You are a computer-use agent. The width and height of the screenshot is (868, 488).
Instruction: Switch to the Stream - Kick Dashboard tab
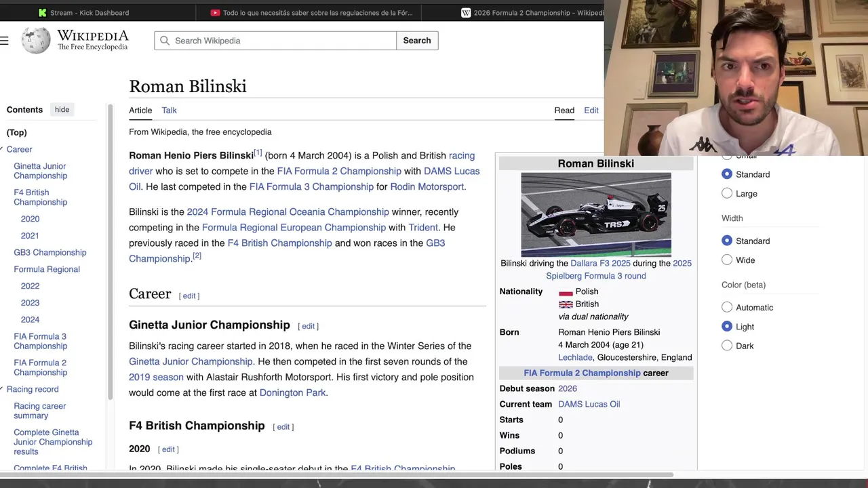(90, 13)
